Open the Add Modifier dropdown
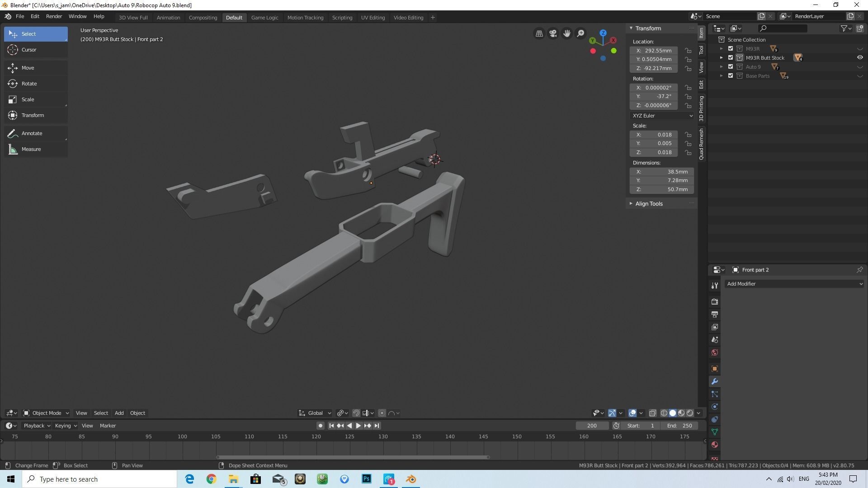The image size is (868, 488). [x=794, y=284]
